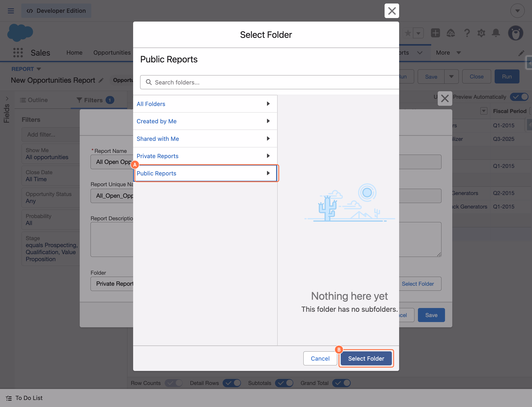The image size is (532, 407).
Task: Open the Opportunity Status filter
Action: tap(51, 197)
